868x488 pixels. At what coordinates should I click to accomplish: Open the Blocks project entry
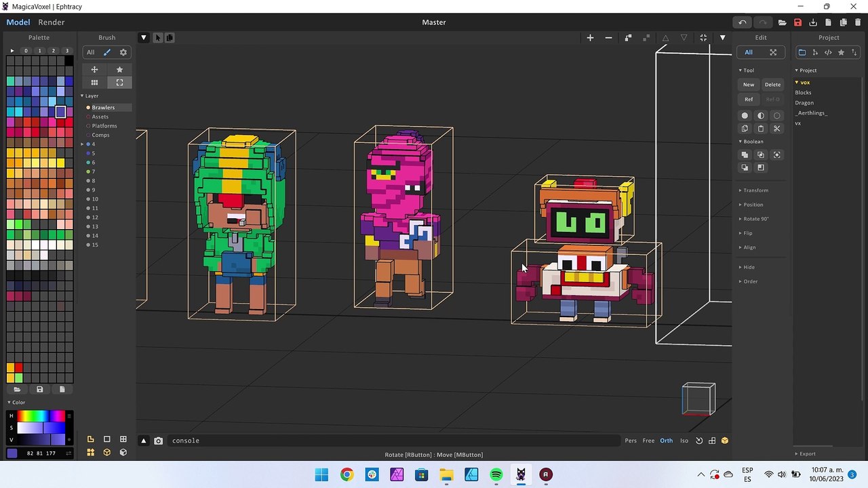point(803,93)
